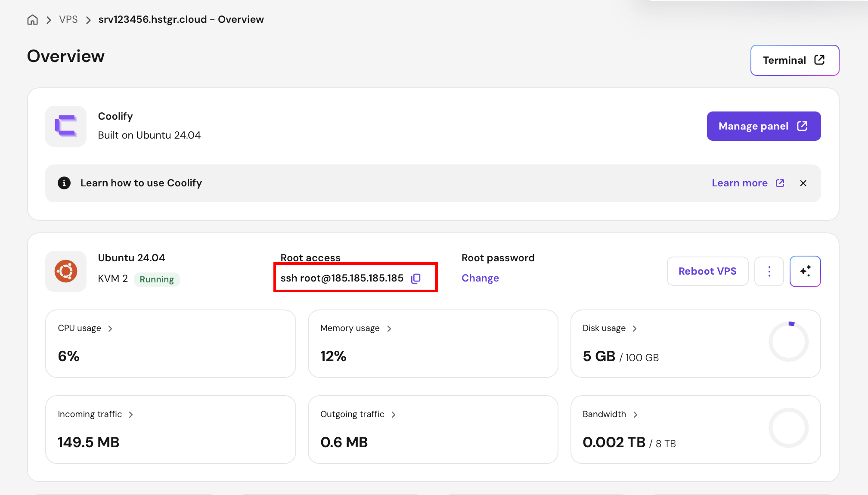This screenshot has width=868, height=495.
Task: Open the VPS breadcrumb link
Action: pos(68,20)
